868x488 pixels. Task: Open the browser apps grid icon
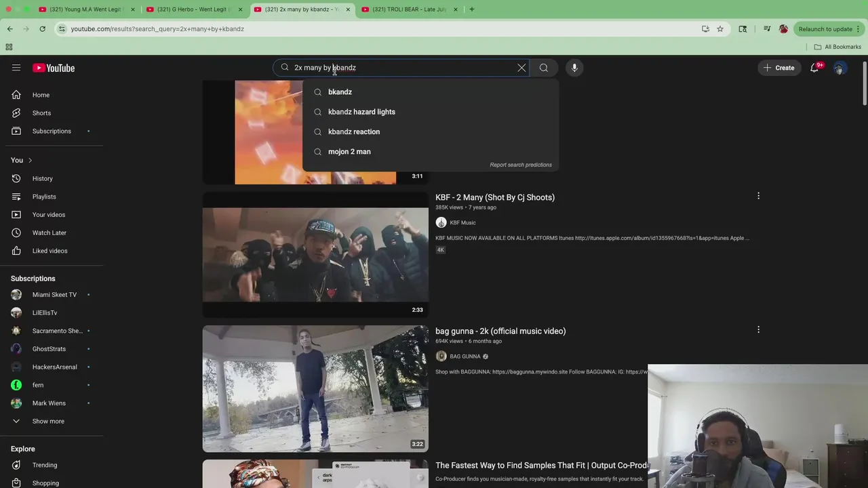(x=9, y=47)
